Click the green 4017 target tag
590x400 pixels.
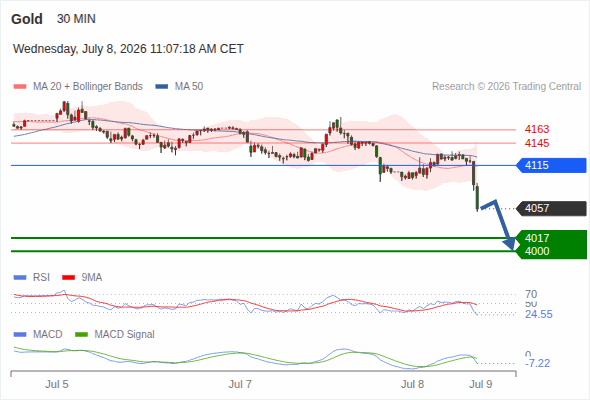(552, 238)
